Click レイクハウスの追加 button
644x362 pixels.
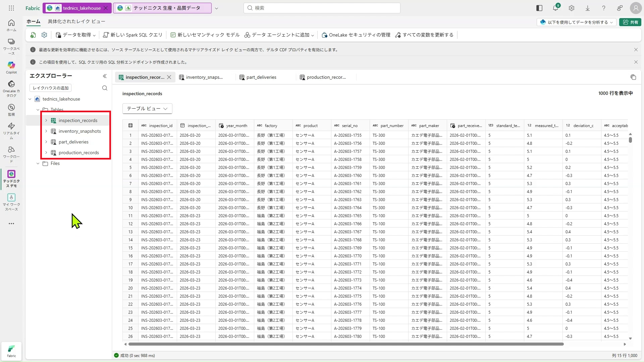(51, 88)
